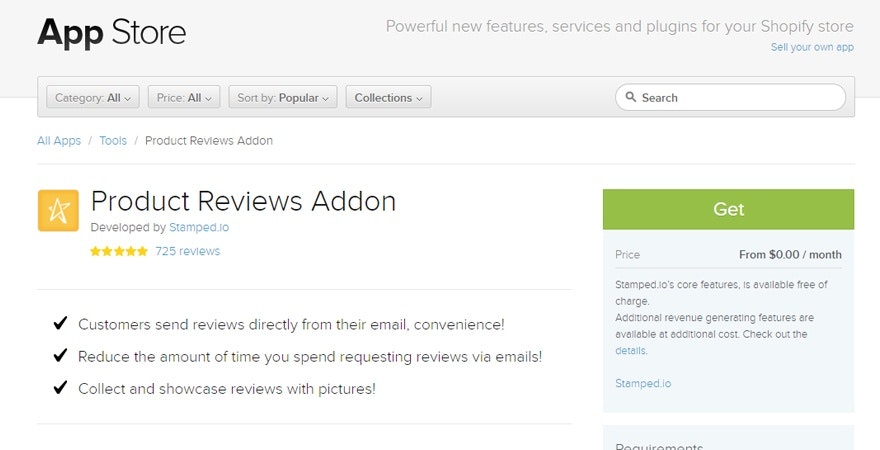Click the checkmark beside reduce time bullet
This screenshot has height=450, width=880.
coord(60,356)
